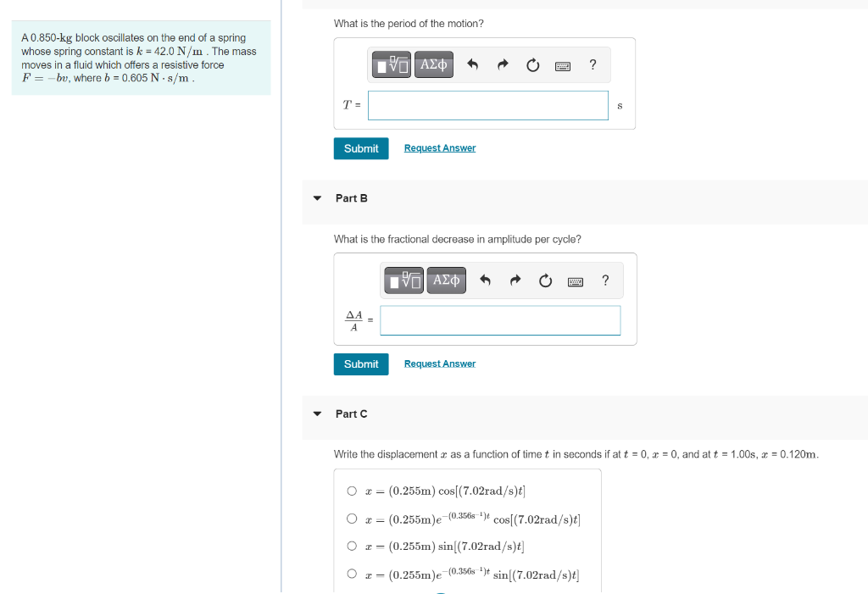Submit the period answer
This screenshot has width=868, height=594.
click(361, 148)
